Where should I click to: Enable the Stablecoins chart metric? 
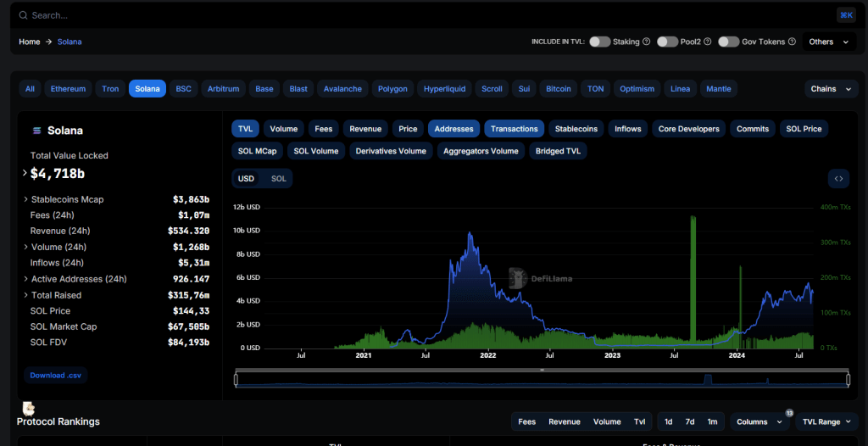(576, 129)
